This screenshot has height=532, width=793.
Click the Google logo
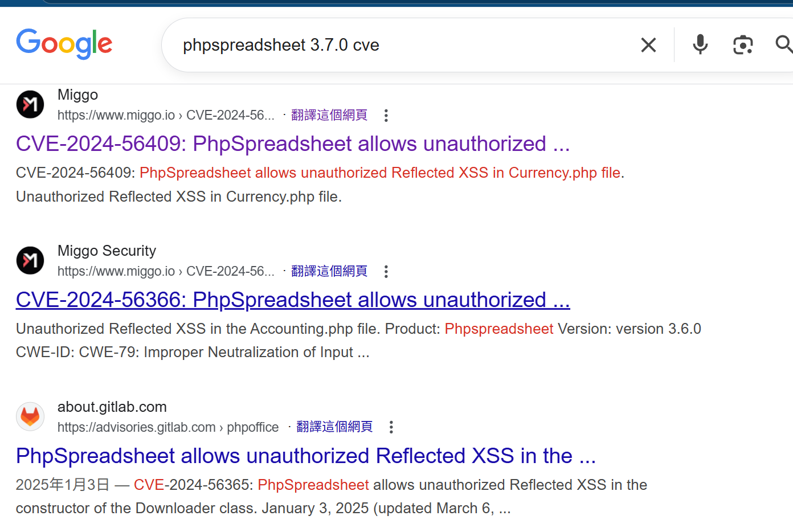click(64, 44)
